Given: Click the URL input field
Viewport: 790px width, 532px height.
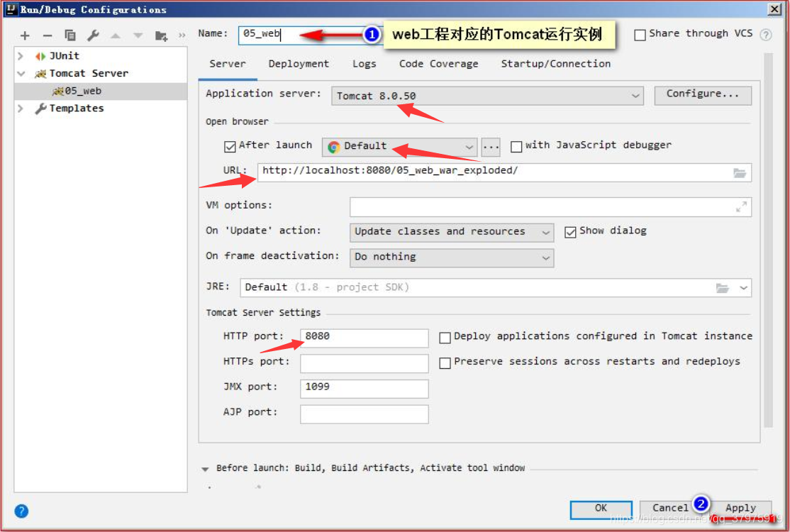Looking at the screenshot, I should 504,172.
